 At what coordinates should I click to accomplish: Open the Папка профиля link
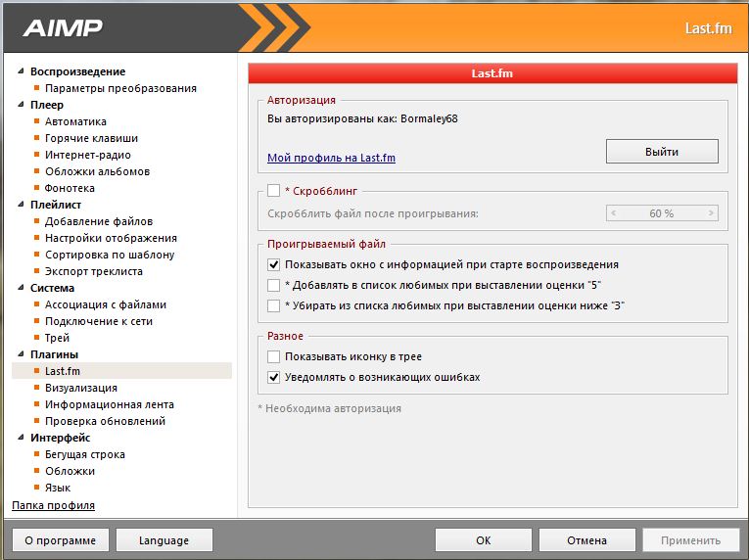(54, 505)
